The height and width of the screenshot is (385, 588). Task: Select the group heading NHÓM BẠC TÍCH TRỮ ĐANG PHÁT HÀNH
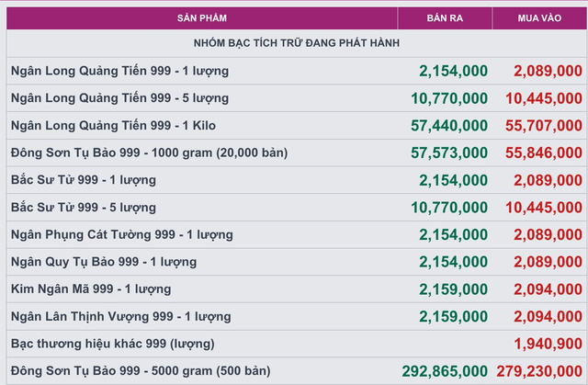coord(297,43)
